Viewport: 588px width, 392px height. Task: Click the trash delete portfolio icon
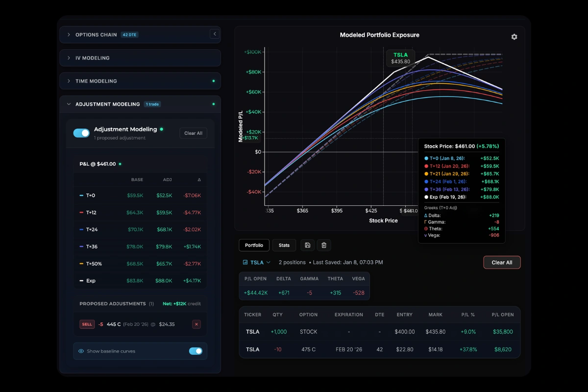point(324,245)
